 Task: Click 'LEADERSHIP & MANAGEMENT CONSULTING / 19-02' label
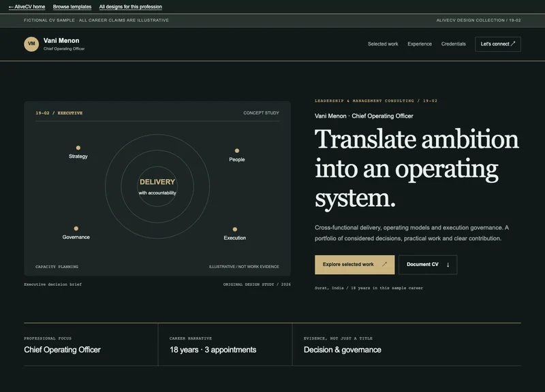tap(376, 101)
